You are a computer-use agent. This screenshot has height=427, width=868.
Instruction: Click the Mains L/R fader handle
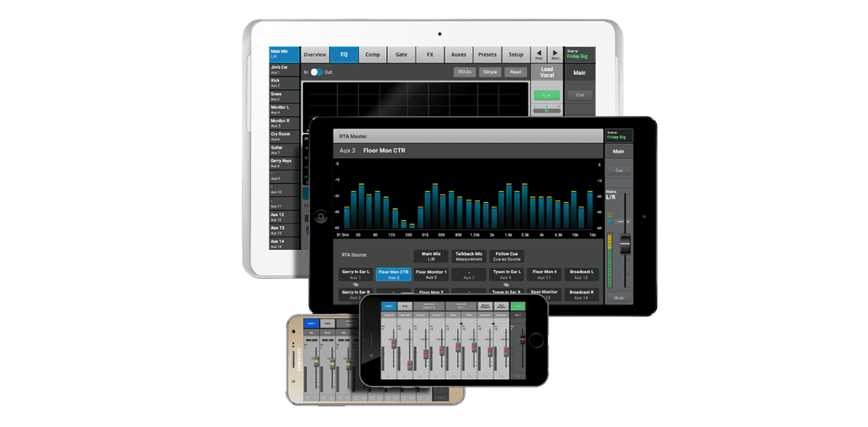click(x=625, y=243)
